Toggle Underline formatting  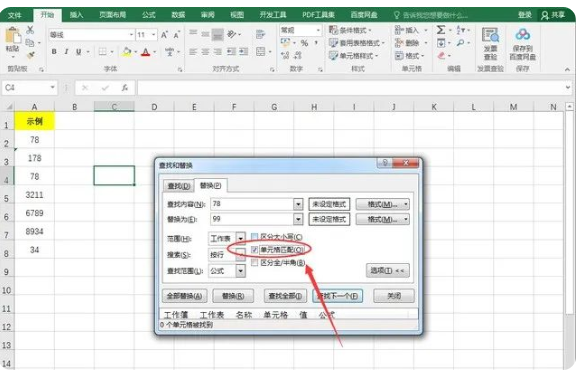point(79,52)
